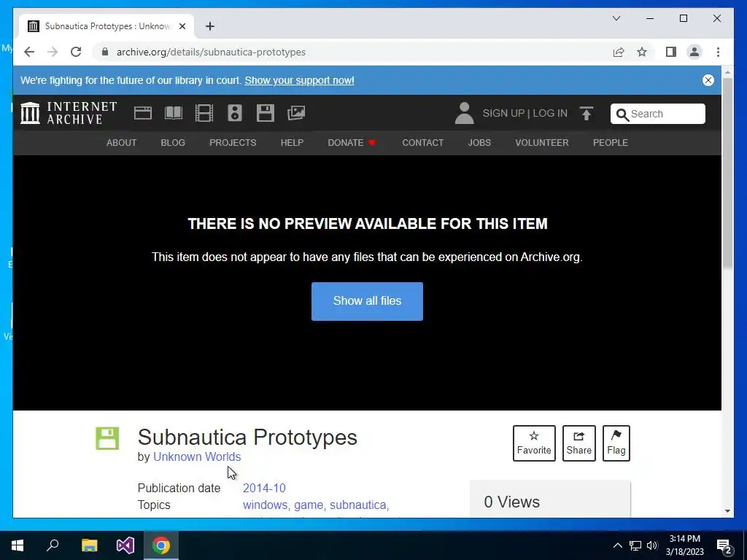Open Windows Start menu

[x=18, y=545]
